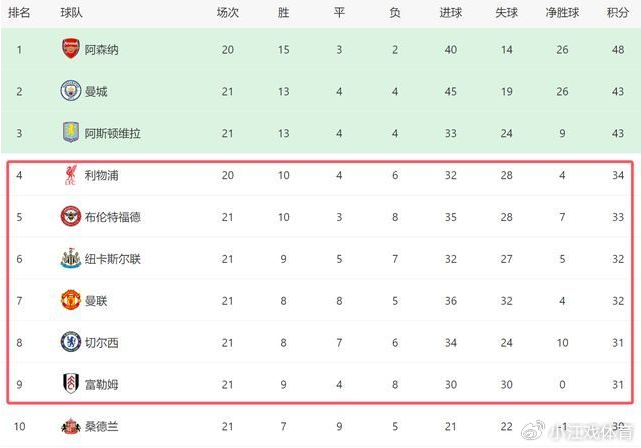The width and height of the screenshot is (641, 448).
Task: Sort by the 积分 column header
Action: 617,12
